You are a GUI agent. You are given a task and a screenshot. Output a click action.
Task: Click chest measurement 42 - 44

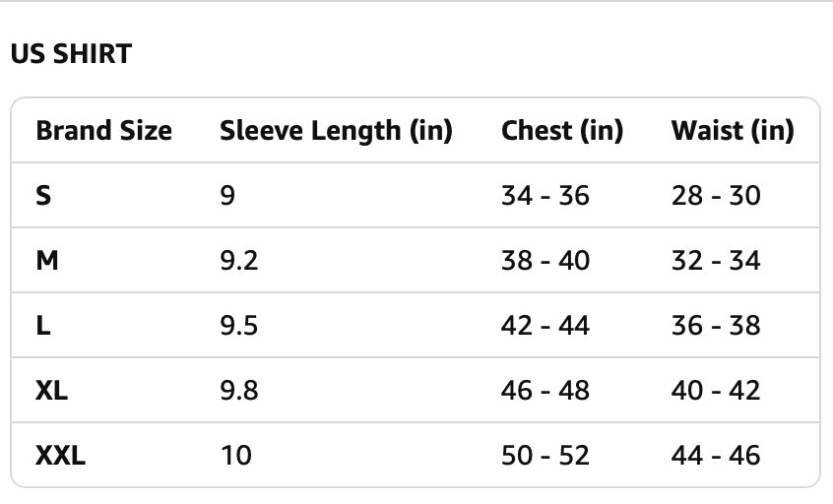(545, 326)
